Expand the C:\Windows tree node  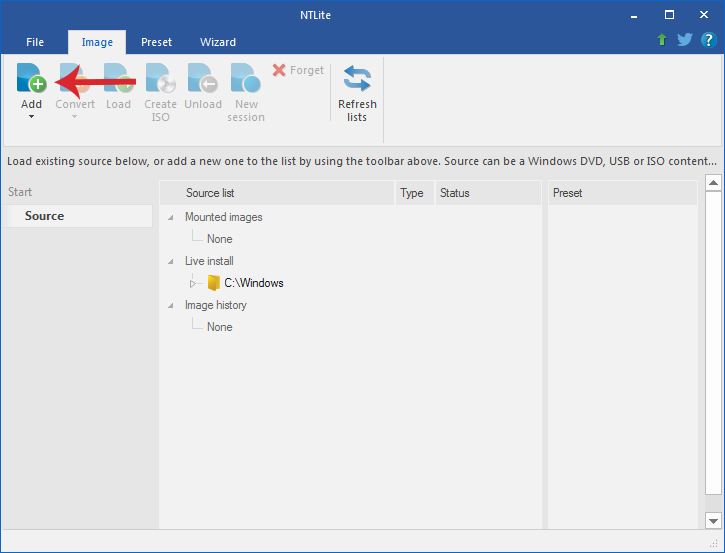coord(192,283)
